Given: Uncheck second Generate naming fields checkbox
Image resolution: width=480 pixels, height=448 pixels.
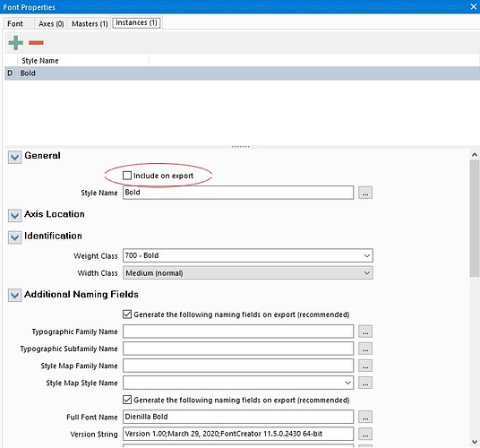Looking at the screenshot, I should [127, 400].
